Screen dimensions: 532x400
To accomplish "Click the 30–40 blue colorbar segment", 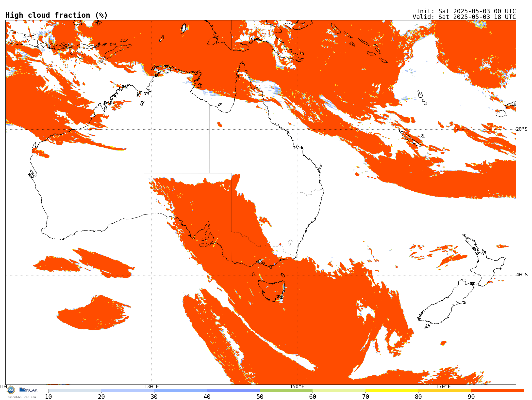I will pos(181,391).
